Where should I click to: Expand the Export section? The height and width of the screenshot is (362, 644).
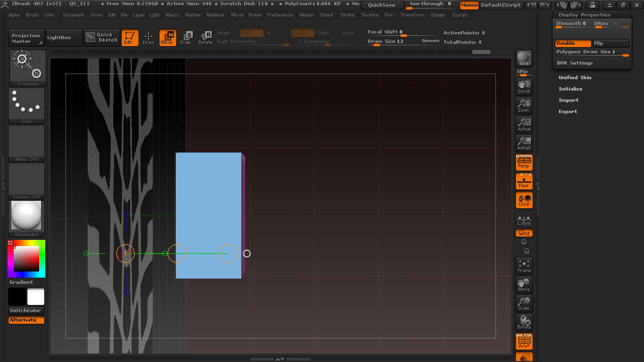click(568, 112)
